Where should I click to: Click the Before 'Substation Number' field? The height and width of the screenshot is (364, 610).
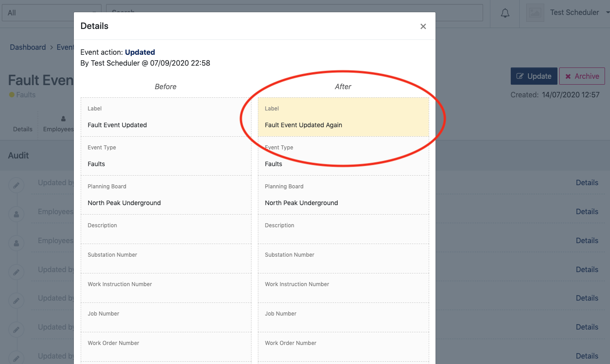[x=166, y=259]
